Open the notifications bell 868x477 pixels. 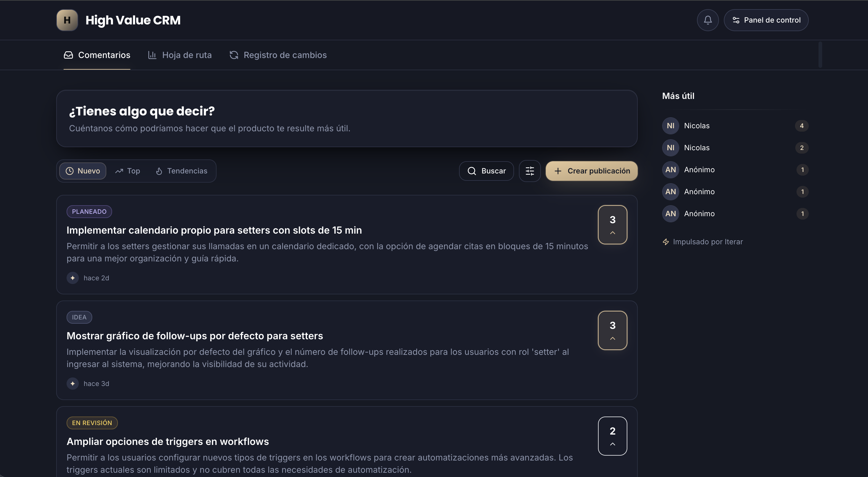(708, 20)
